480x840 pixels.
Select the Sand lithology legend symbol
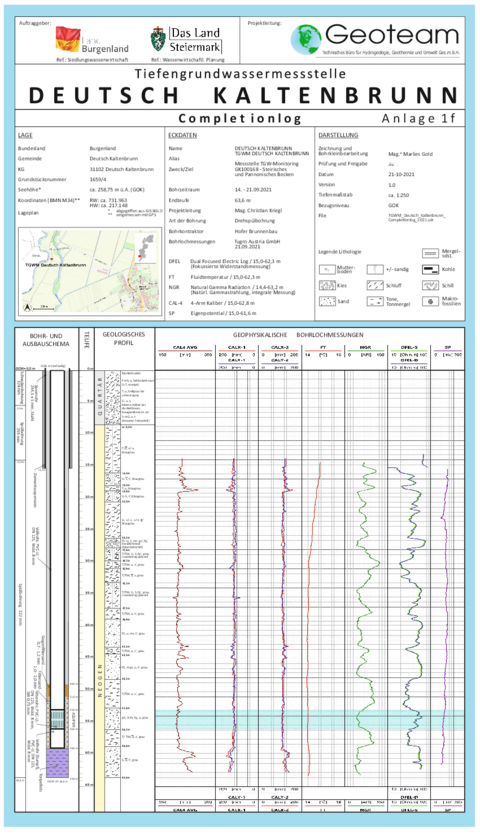pos(326,302)
